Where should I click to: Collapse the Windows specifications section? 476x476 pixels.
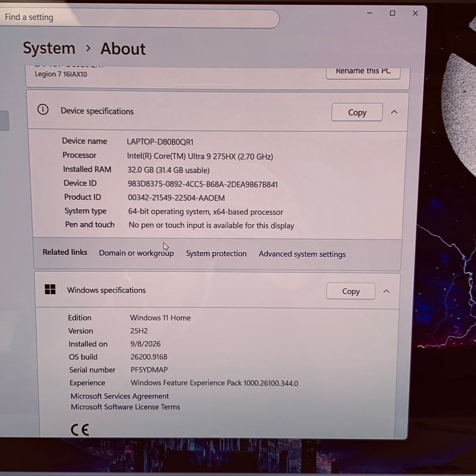coord(386,291)
